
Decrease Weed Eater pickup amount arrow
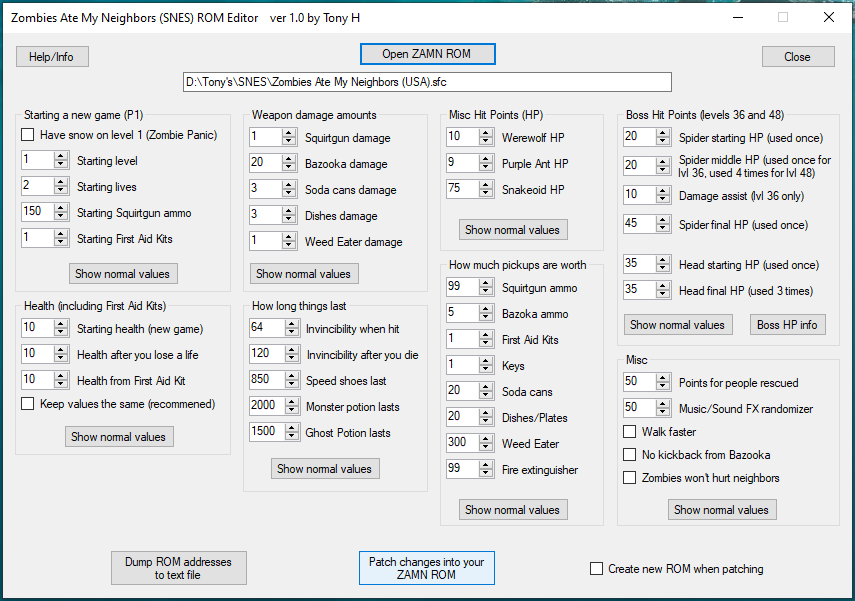pyautogui.click(x=485, y=447)
